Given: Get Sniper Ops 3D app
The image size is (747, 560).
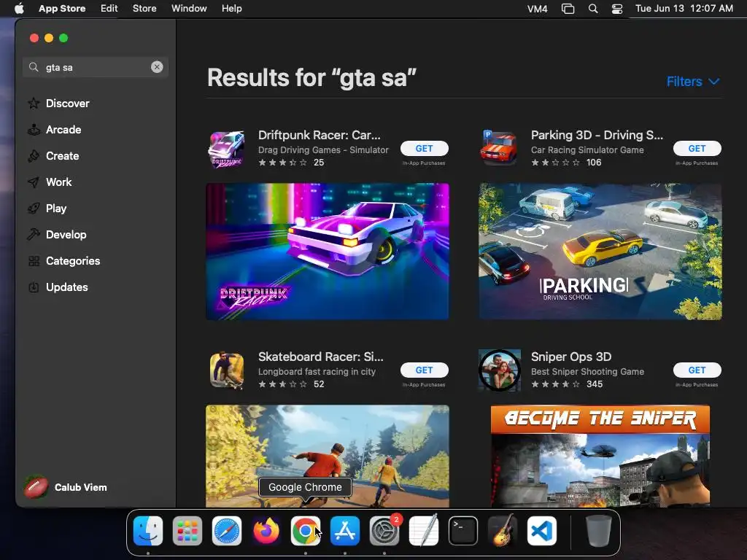Looking at the screenshot, I should click(697, 370).
